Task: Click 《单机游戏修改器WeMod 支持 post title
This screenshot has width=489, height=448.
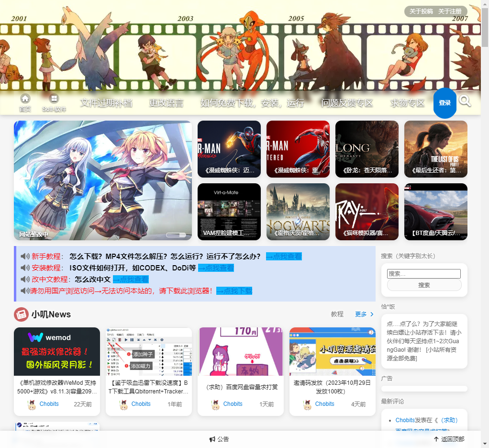Action: pos(57,387)
